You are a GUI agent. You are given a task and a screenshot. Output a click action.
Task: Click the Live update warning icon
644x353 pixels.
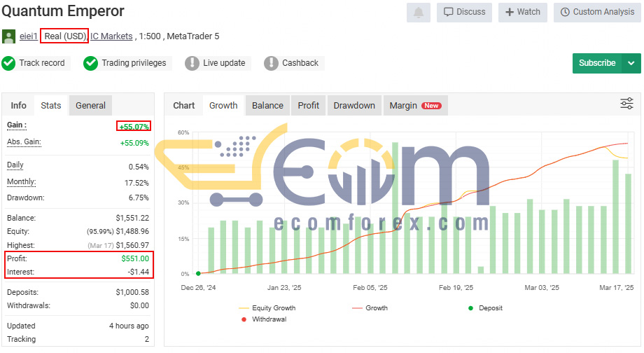pos(192,63)
